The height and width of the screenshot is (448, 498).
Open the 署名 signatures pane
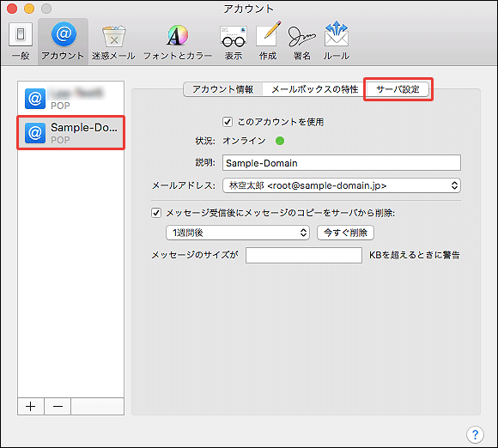tap(301, 41)
